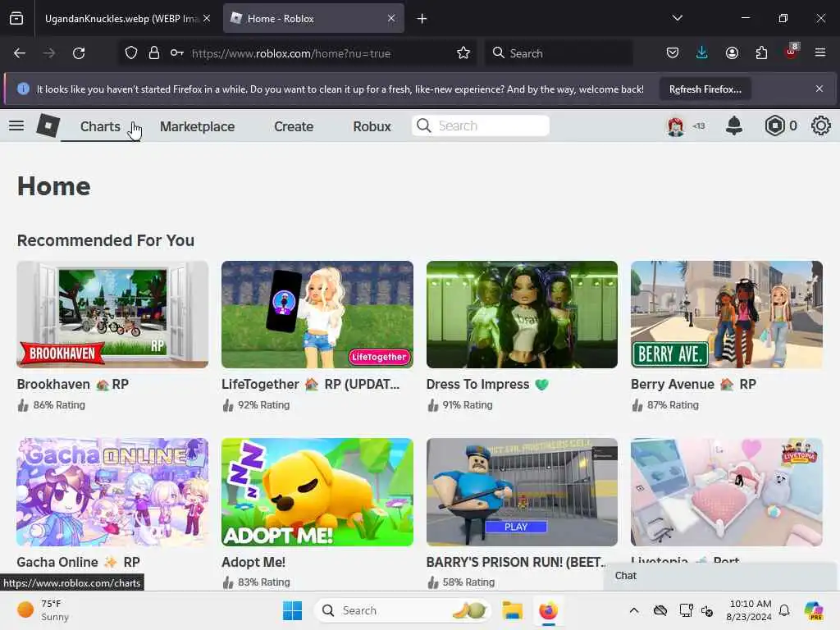Open Firefox tracking protection shield
Viewport: 840px width, 630px height.
click(131, 53)
